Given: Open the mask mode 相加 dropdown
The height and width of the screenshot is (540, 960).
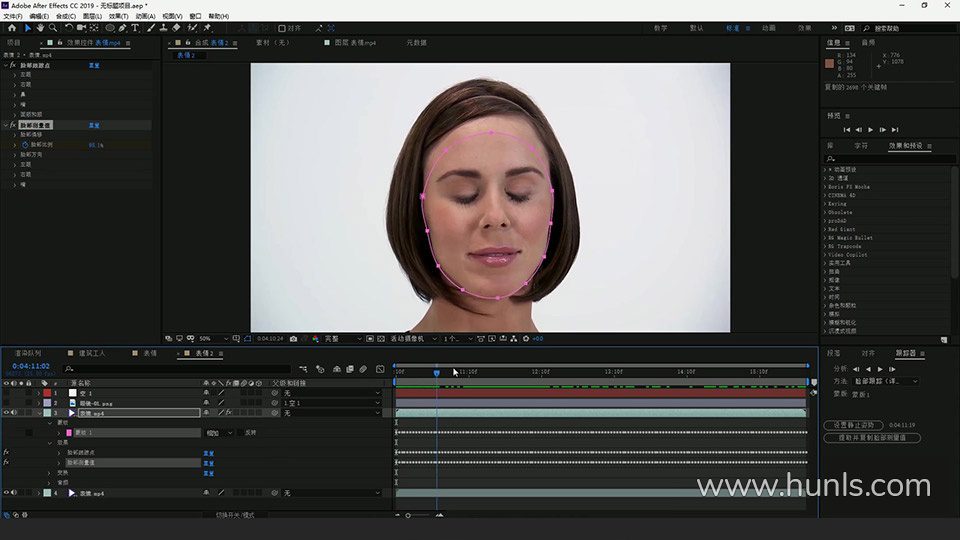Looking at the screenshot, I should click(x=219, y=433).
